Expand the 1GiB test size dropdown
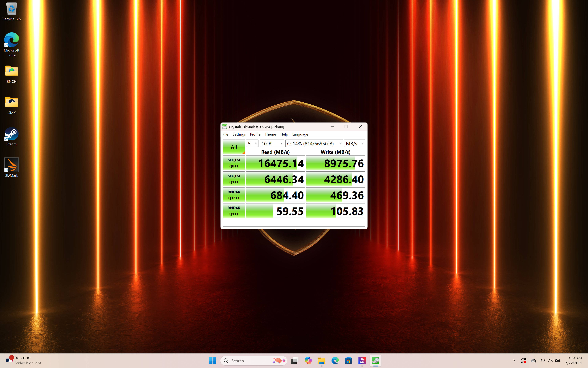This screenshot has width=588, height=368. coord(272,144)
